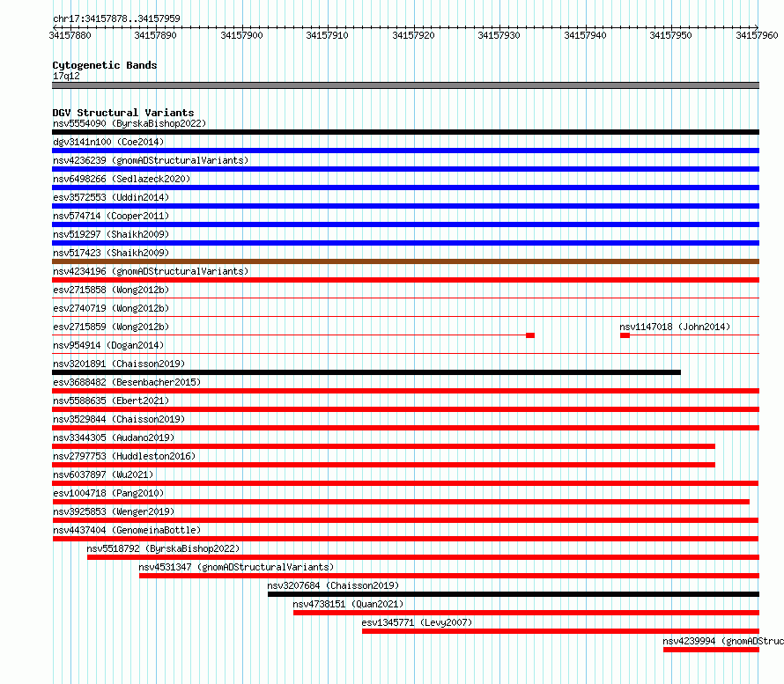Open nsv1147018 (John2014) variant
Screen dimensions: 784x684
tap(675, 327)
